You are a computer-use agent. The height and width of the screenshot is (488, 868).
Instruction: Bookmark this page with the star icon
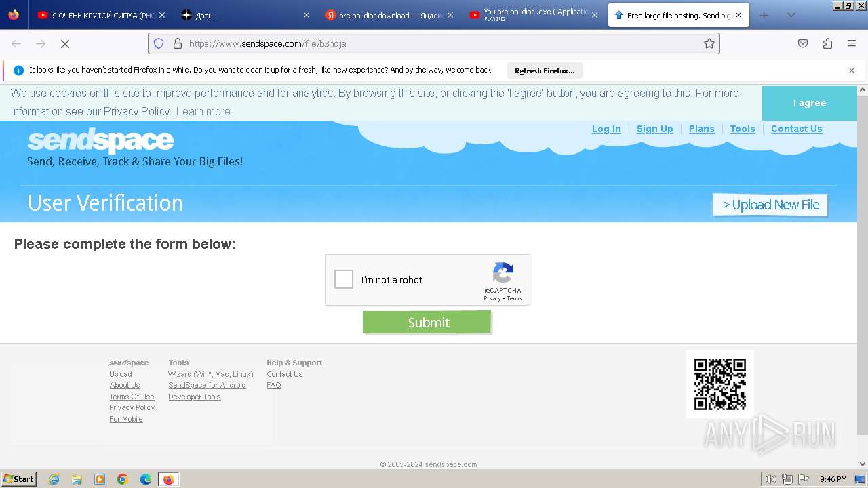709,43
